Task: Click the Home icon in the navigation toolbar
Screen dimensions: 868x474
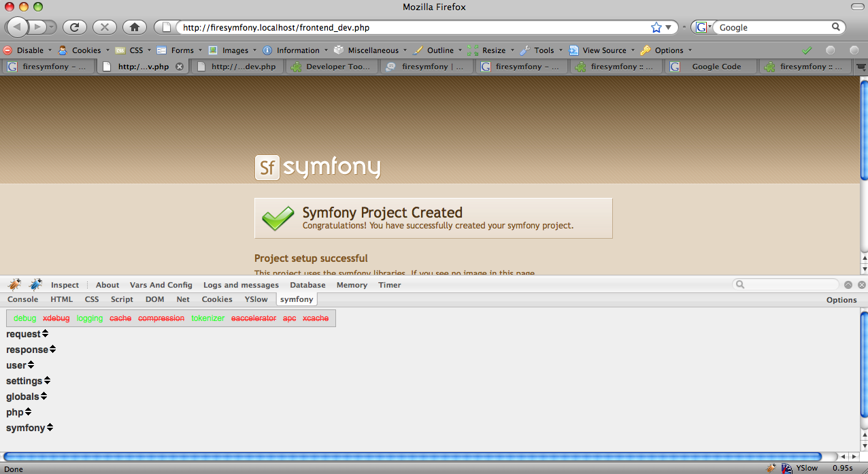Action: (134, 27)
